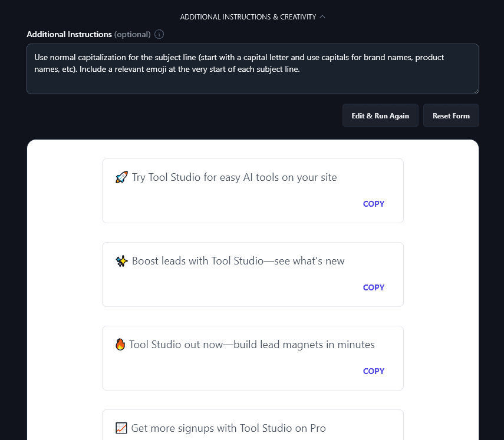Open the info tooltip beside Additional Instructions
Viewport: 504px width, 440px height.
pos(159,34)
